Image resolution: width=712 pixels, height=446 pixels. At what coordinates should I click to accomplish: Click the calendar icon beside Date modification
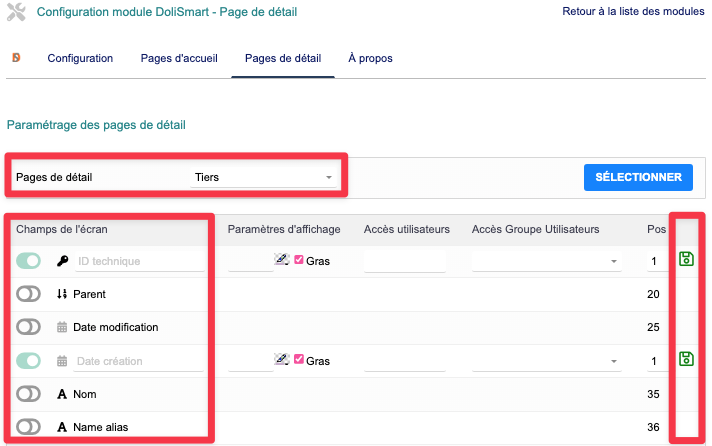tap(62, 327)
